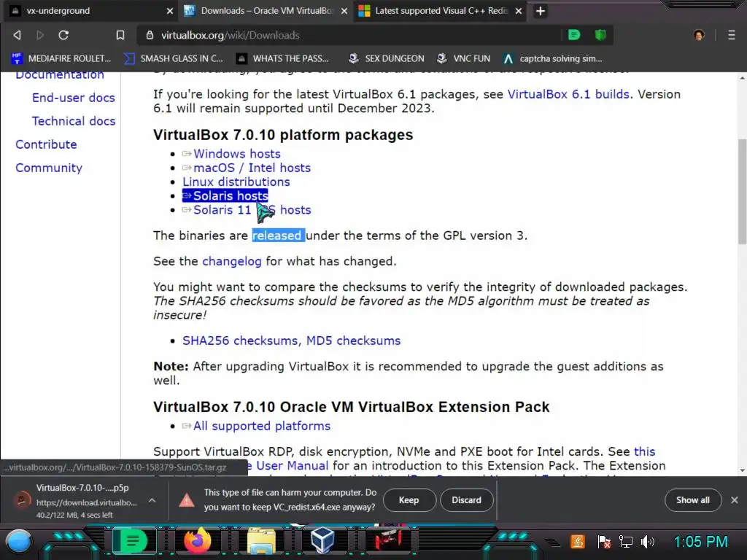The height and width of the screenshot is (560, 747).
Task: Open the green chat app on taskbar
Action: (x=133, y=542)
